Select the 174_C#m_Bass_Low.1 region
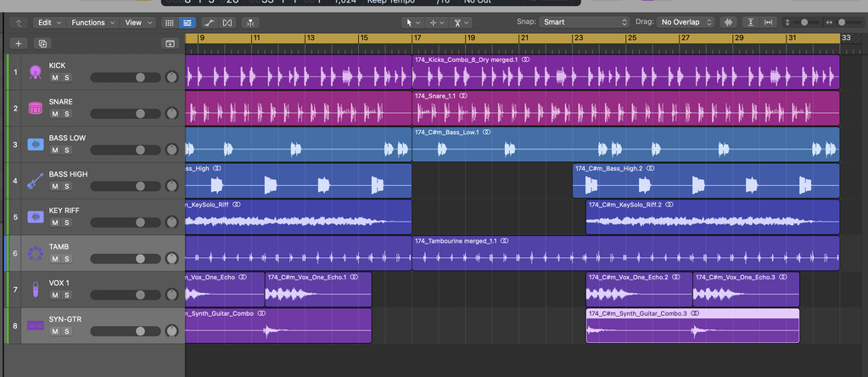 coord(625,144)
